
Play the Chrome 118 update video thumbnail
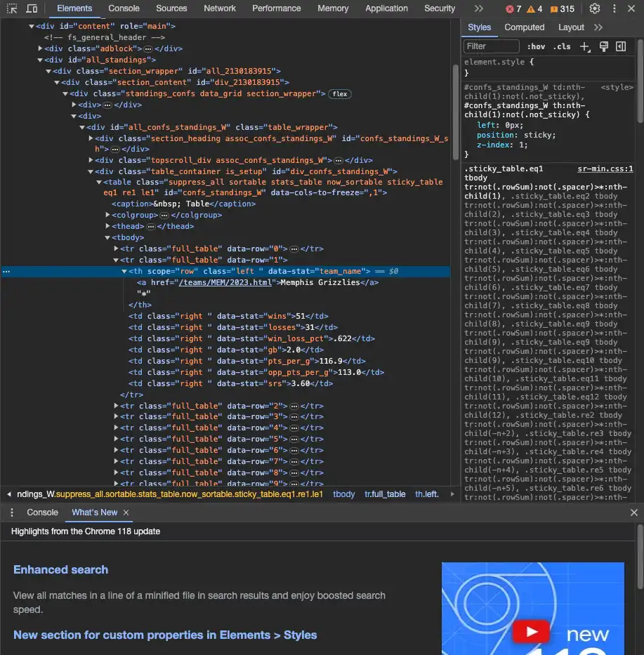531,631
